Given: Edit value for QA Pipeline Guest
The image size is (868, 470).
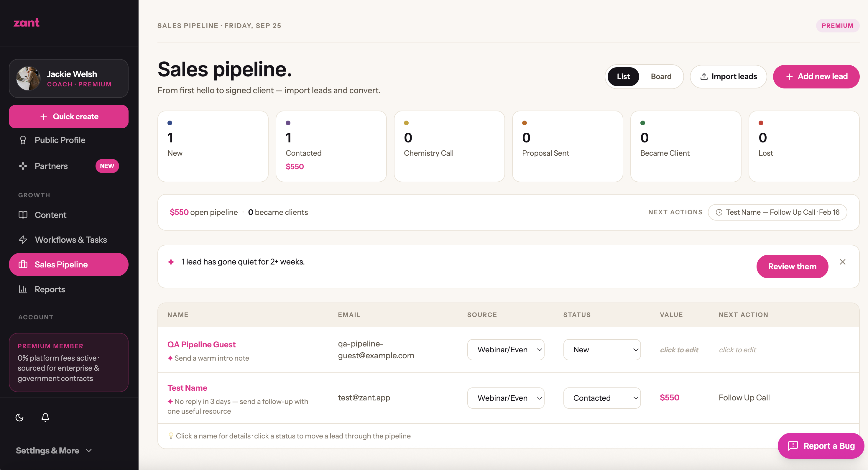Looking at the screenshot, I should (679, 350).
